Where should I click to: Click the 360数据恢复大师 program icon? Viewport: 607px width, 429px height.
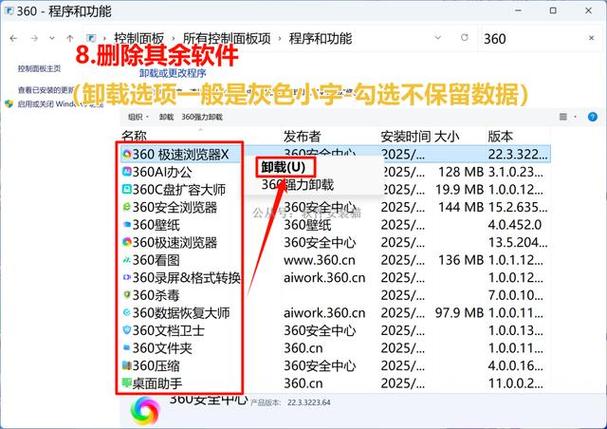point(127,312)
